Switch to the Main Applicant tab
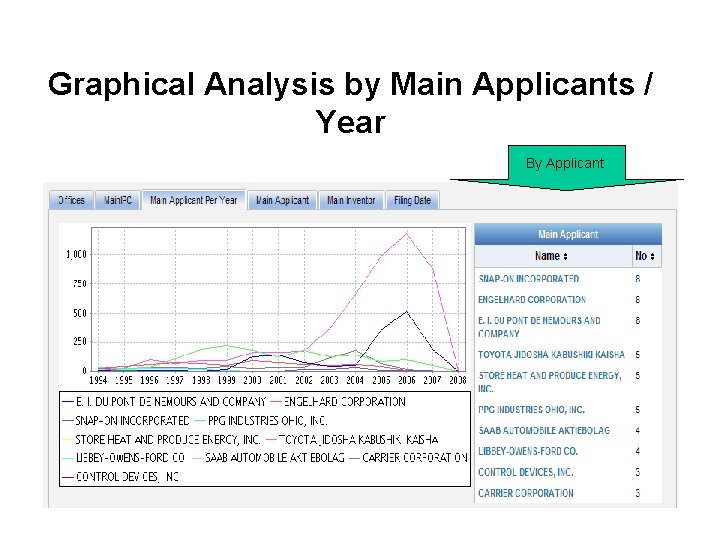 tap(282, 200)
